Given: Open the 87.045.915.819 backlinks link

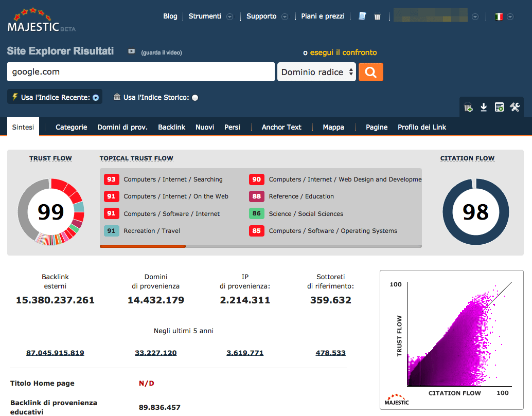Looking at the screenshot, I should click(x=55, y=353).
